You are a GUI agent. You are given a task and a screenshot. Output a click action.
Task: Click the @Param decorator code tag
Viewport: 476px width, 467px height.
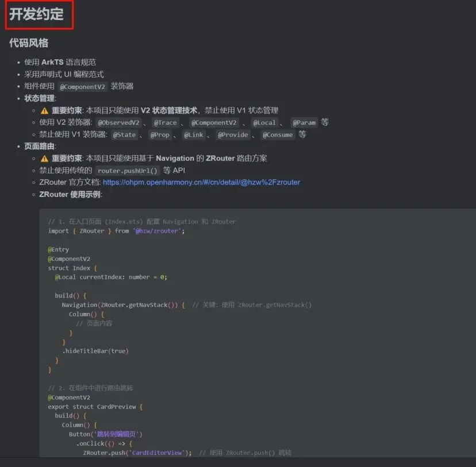click(304, 122)
